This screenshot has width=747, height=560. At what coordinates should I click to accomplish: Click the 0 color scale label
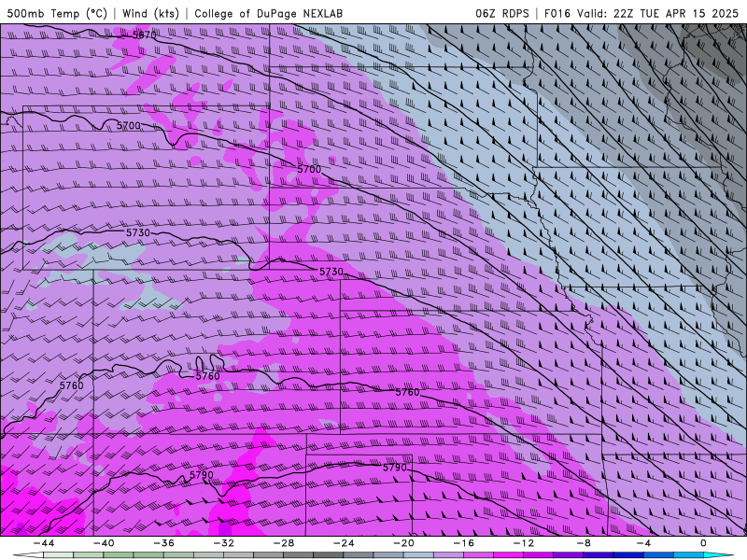(x=703, y=543)
